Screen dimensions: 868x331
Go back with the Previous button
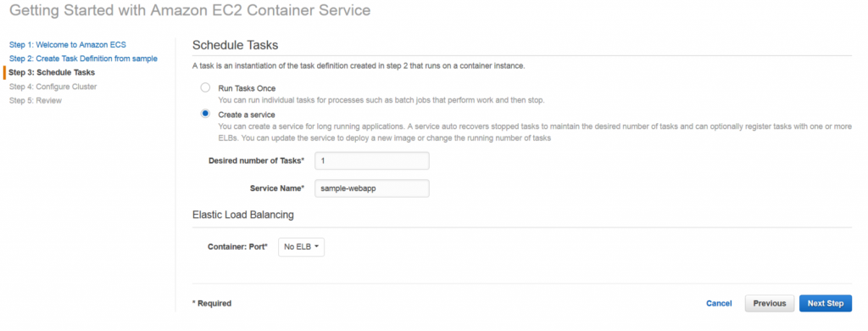770,303
